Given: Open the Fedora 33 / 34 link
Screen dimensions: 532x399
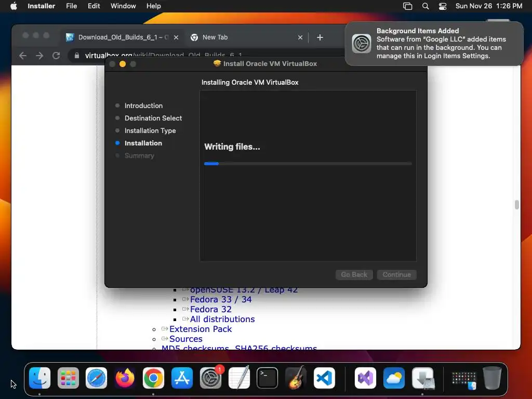Looking at the screenshot, I should point(221,300).
